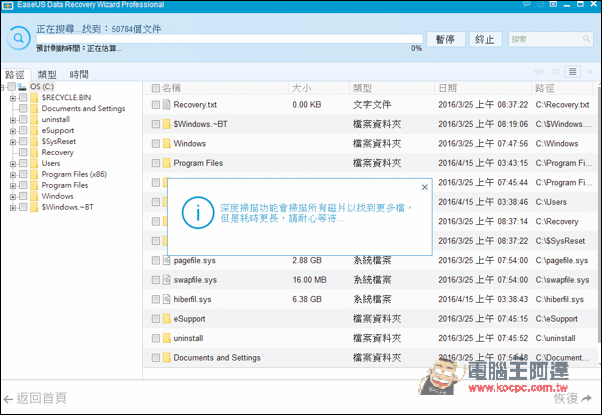
Task: Expand the uninstall tree node
Action: click(13, 120)
